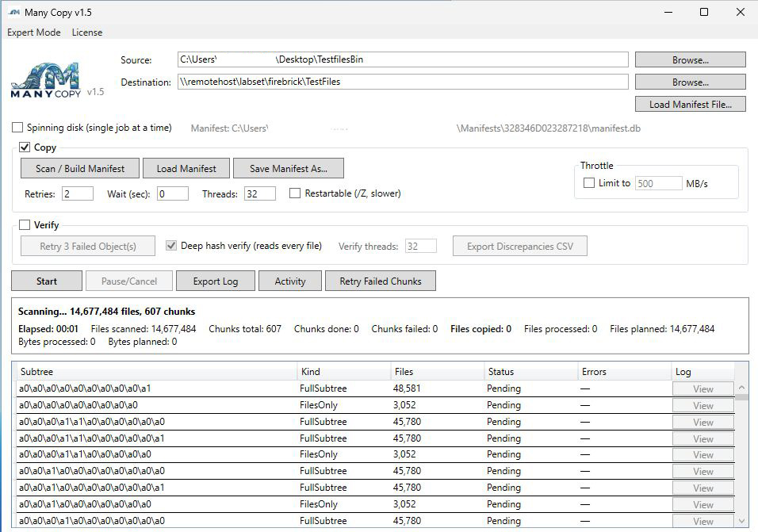Check the Verify checkbox
The image size is (758, 532).
click(24, 225)
